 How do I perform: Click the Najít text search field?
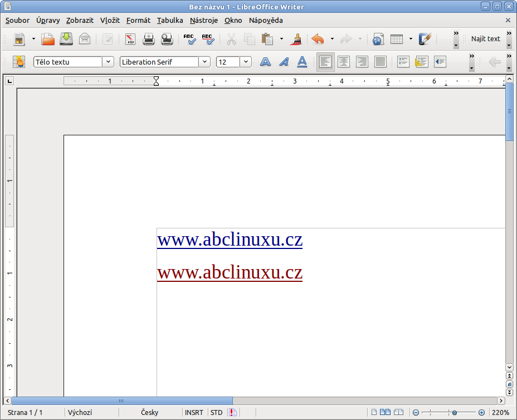tap(486, 39)
